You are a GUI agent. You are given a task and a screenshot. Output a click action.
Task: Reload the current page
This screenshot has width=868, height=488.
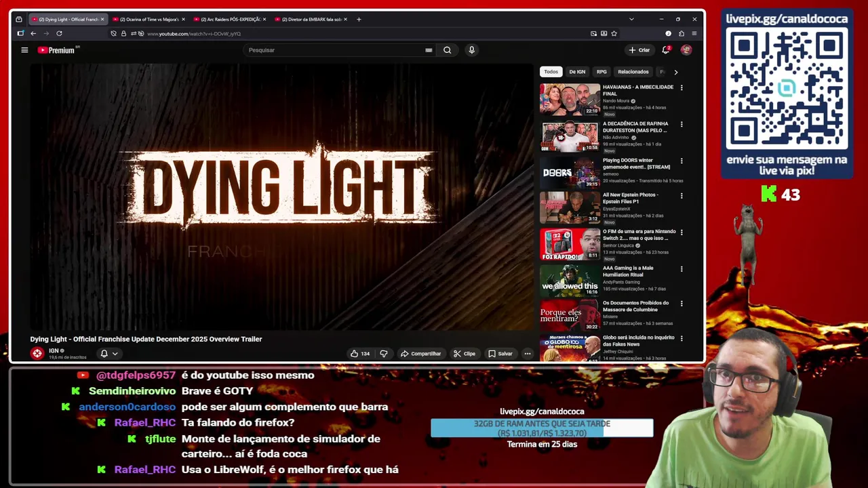(59, 33)
